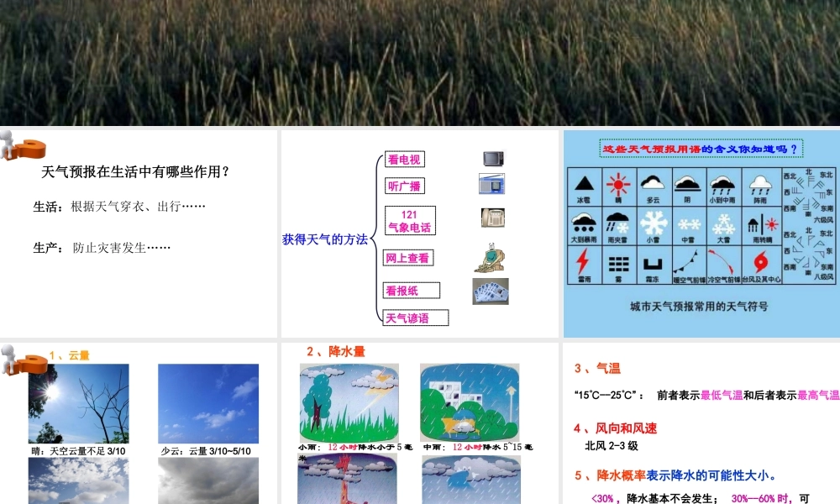Select the 听广播 text box
The height and width of the screenshot is (504, 840).
tap(405, 186)
